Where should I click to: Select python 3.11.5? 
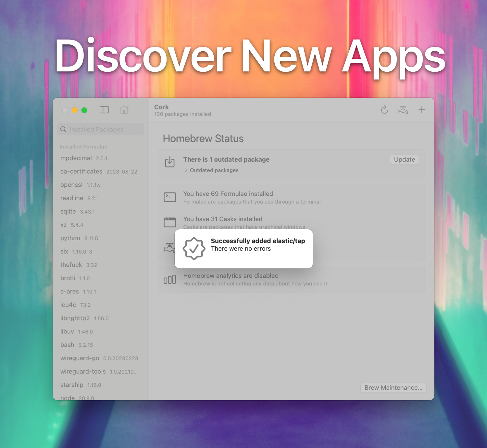[100, 238]
